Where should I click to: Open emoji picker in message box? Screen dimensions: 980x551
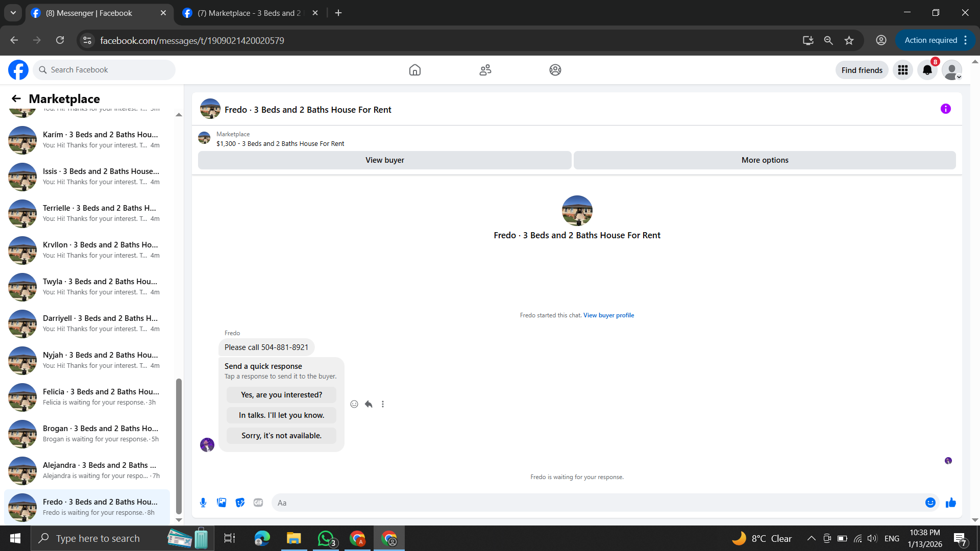click(930, 503)
